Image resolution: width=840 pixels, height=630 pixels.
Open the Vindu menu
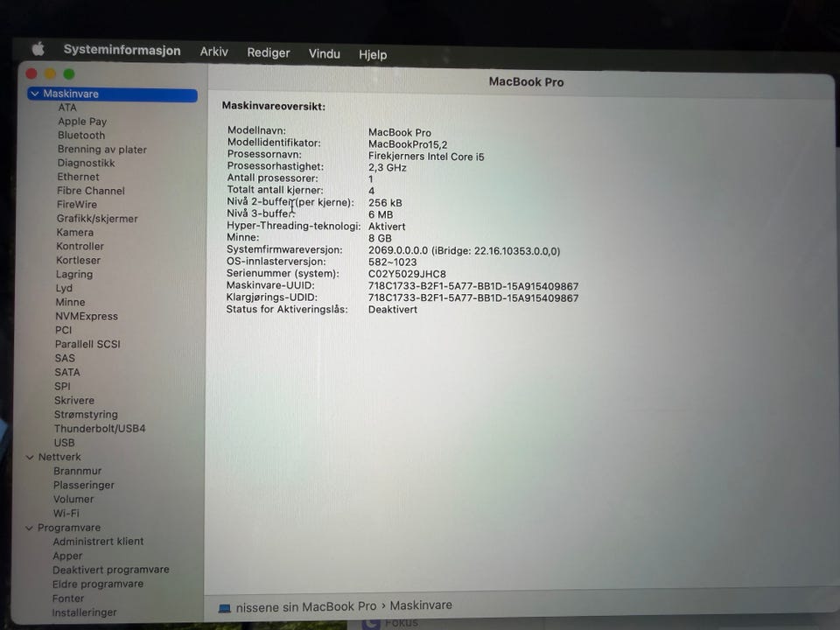pyautogui.click(x=324, y=54)
